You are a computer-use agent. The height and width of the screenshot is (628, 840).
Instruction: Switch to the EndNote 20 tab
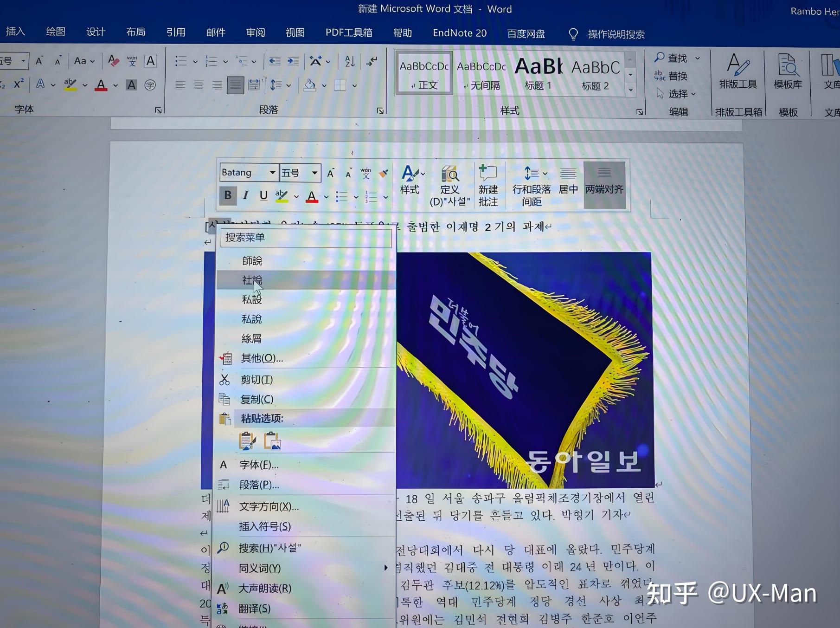coord(460,33)
